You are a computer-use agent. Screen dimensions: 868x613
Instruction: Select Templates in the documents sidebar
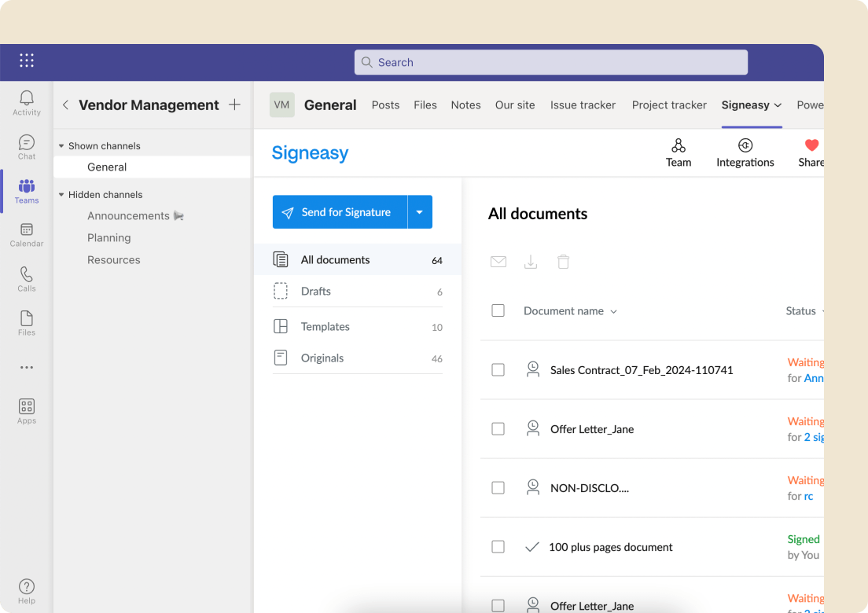[325, 326]
